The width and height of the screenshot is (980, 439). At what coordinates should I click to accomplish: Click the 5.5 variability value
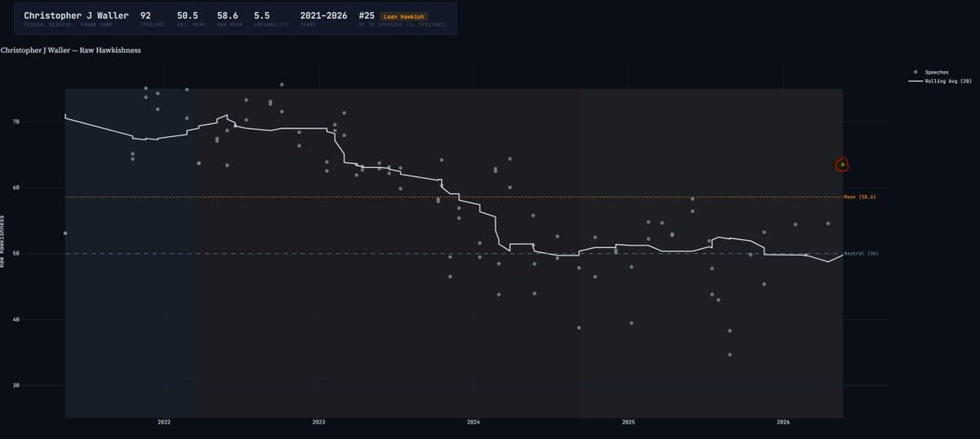coord(262,16)
